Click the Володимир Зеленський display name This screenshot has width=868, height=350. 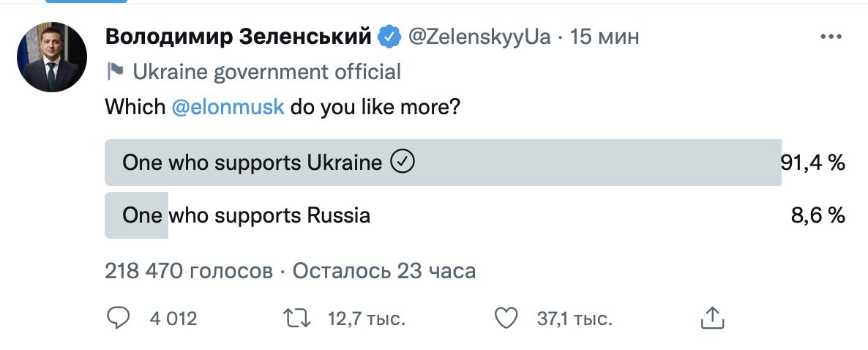pos(239,36)
